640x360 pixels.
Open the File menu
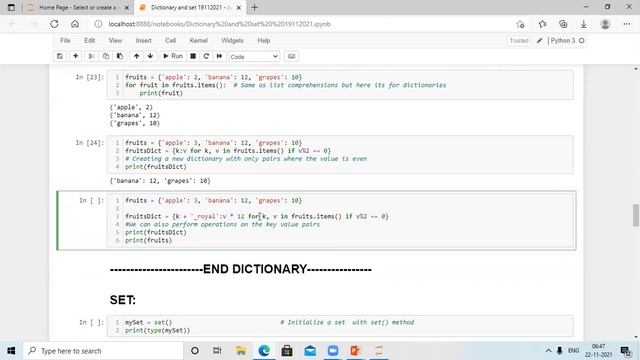click(65, 40)
